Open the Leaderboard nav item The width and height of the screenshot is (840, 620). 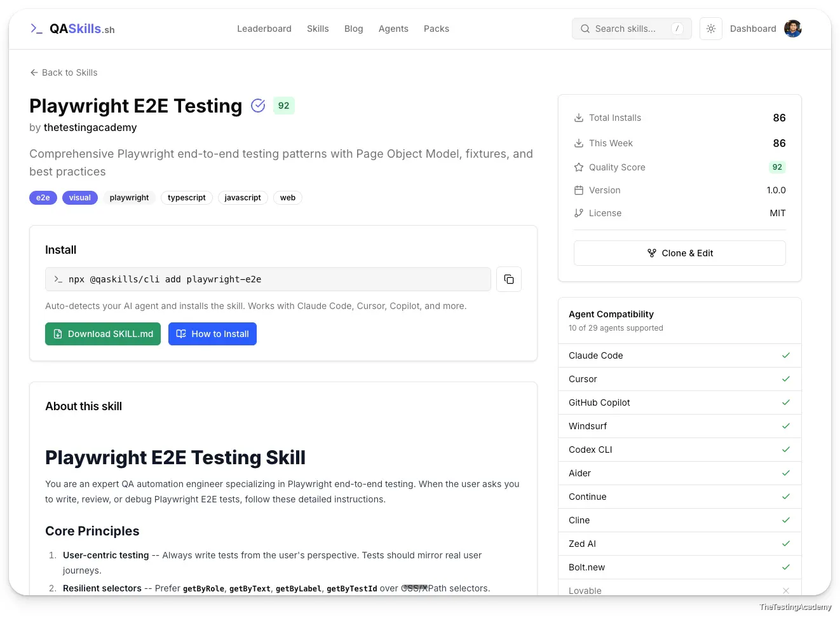coord(264,29)
